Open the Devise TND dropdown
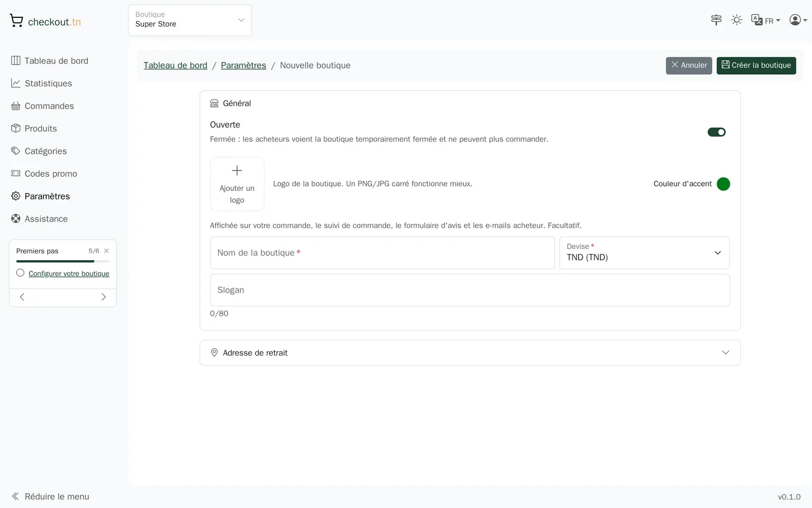 point(645,253)
